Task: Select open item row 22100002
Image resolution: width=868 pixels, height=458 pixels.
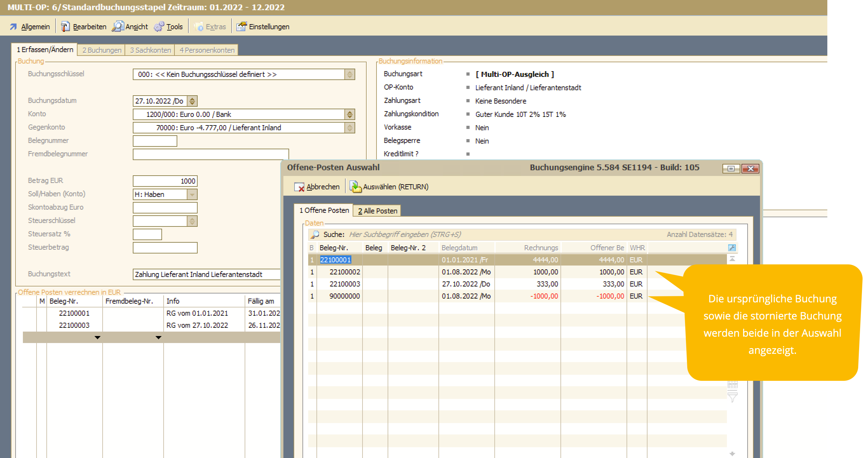Action: 344,272
